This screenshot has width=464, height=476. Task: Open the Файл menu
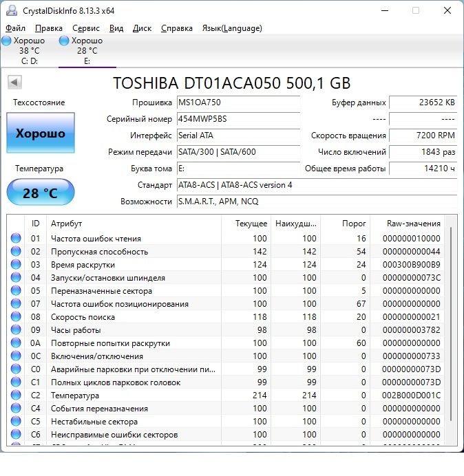coord(16,28)
